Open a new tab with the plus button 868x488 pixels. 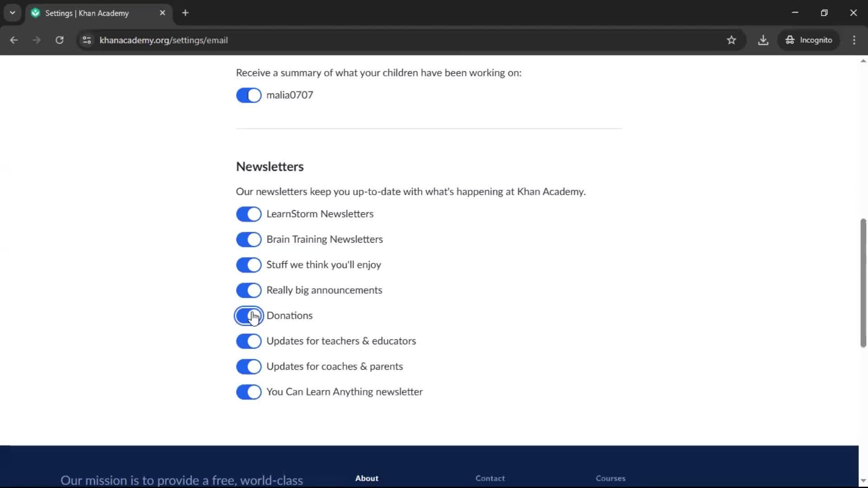[185, 13]
